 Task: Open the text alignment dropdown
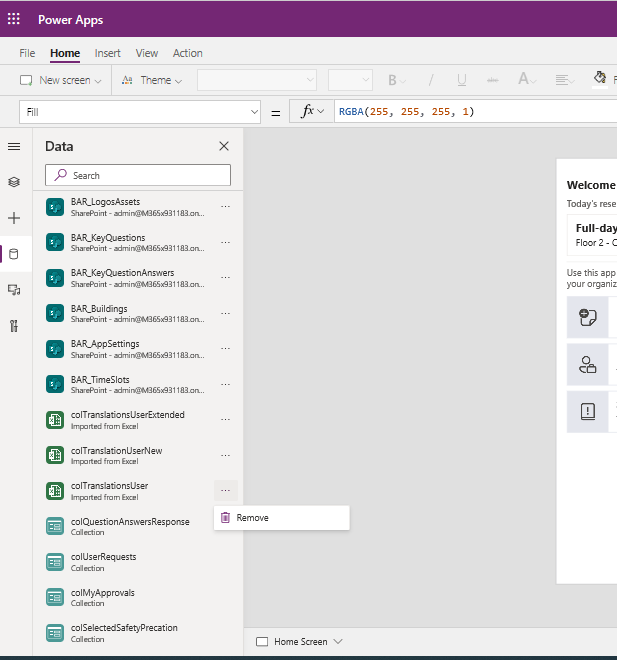click(x=565, y=80)
